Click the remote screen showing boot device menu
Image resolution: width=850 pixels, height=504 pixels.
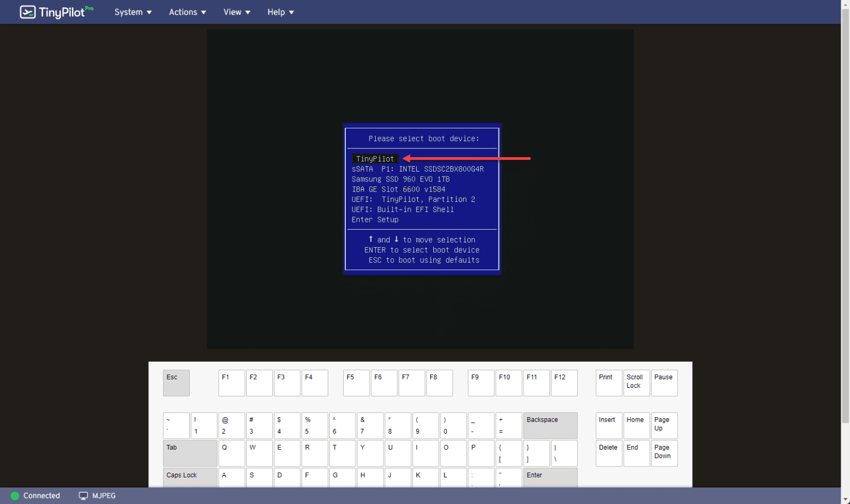pos(421,188)
